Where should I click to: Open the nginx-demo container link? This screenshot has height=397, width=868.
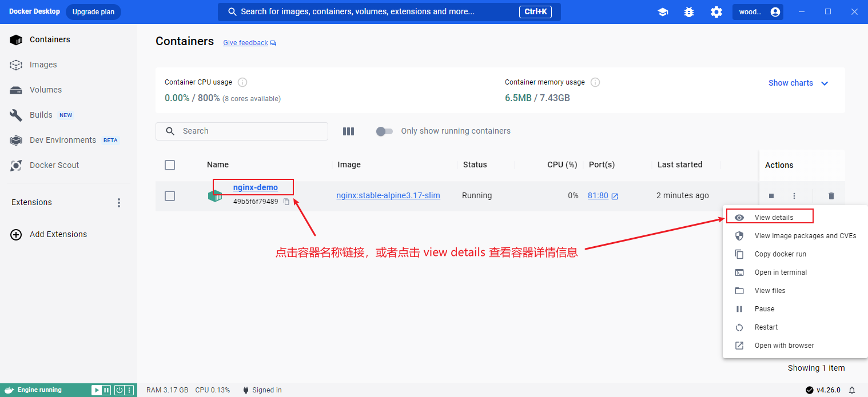(x=256, y=187)
